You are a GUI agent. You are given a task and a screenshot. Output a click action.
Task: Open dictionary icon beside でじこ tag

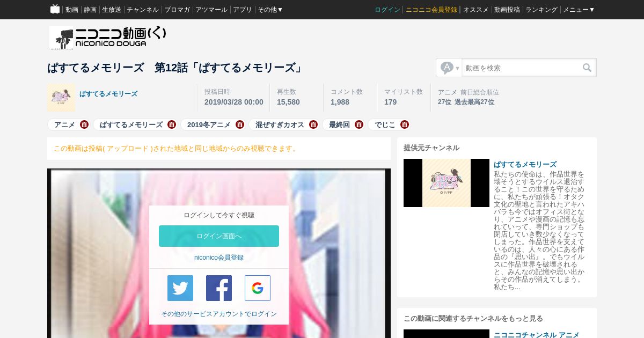pos(405,124)
